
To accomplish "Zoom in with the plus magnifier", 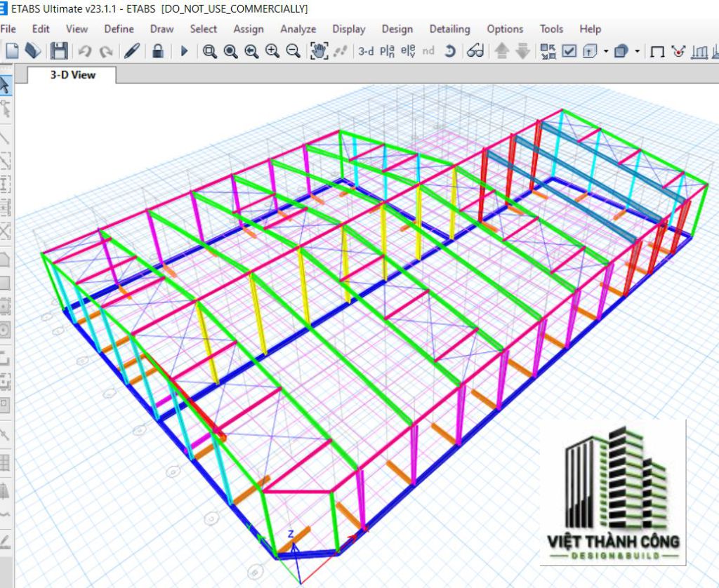I will click(272, 51).
